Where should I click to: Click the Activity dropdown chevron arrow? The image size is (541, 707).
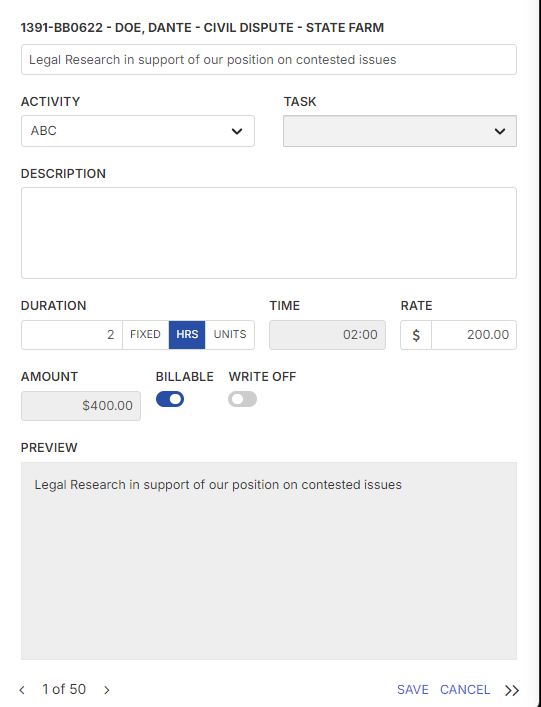237,131
